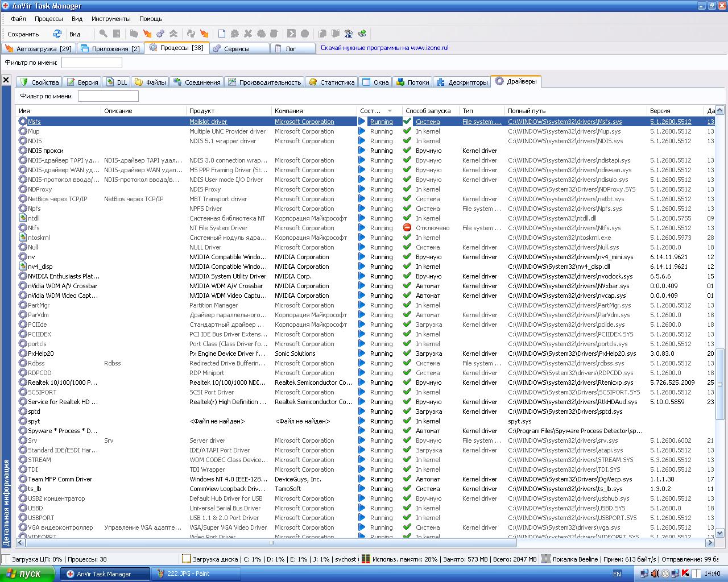
Task: Switch to the Автозагрузка [29] tab
Action: pyautogui.click(x=38, y=49)
